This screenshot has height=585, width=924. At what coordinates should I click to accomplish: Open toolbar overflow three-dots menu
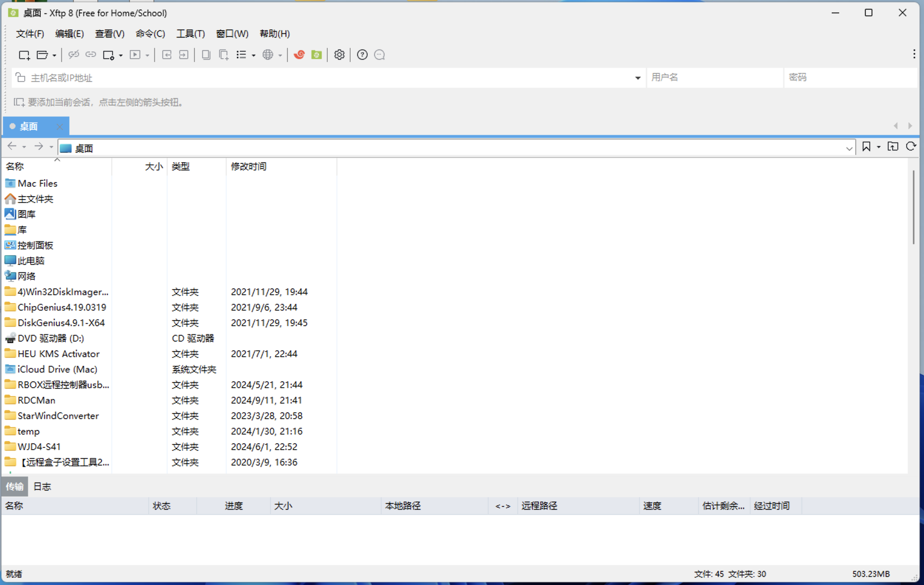pos(914,54)
